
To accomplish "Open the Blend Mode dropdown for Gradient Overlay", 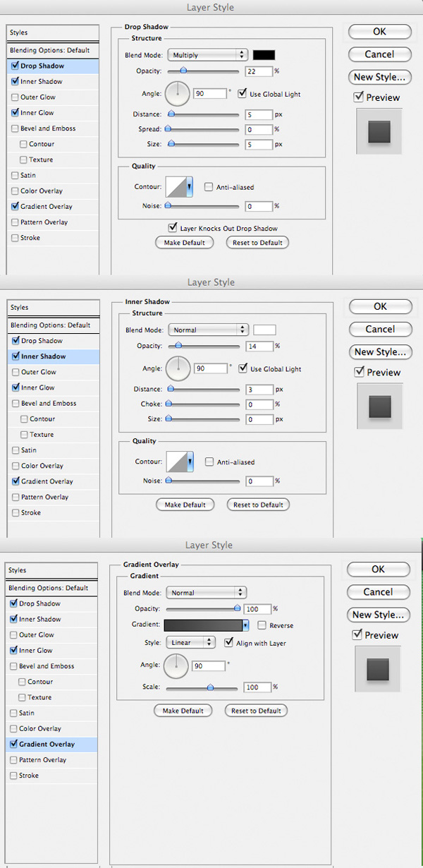I will [206, 593].
